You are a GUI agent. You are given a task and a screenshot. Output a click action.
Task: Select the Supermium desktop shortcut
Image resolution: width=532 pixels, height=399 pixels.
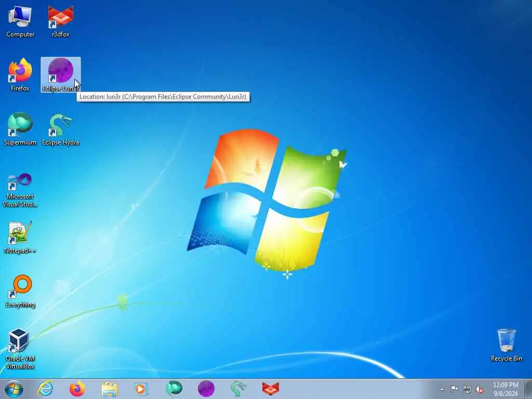(x=20, y=129)
